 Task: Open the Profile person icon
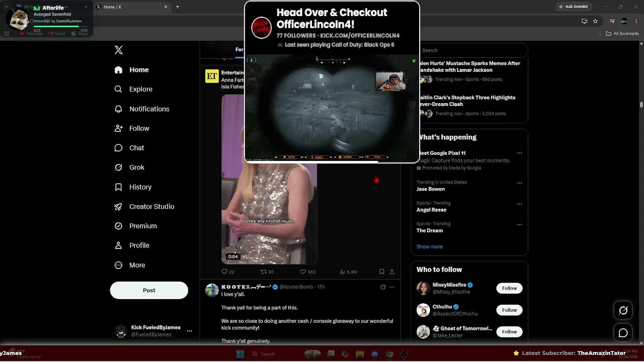[119, 245]
